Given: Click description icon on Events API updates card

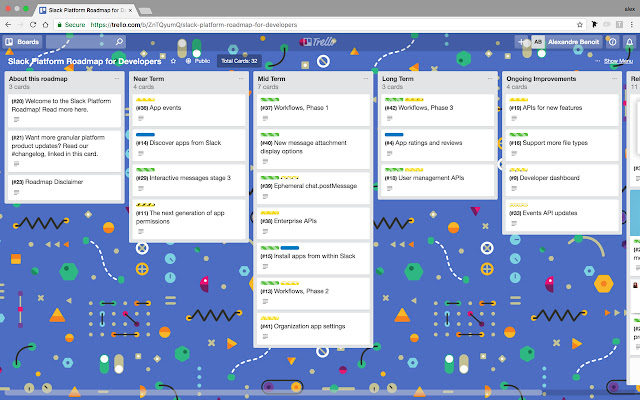Looking at the screenshot, I should click(514, 223).
